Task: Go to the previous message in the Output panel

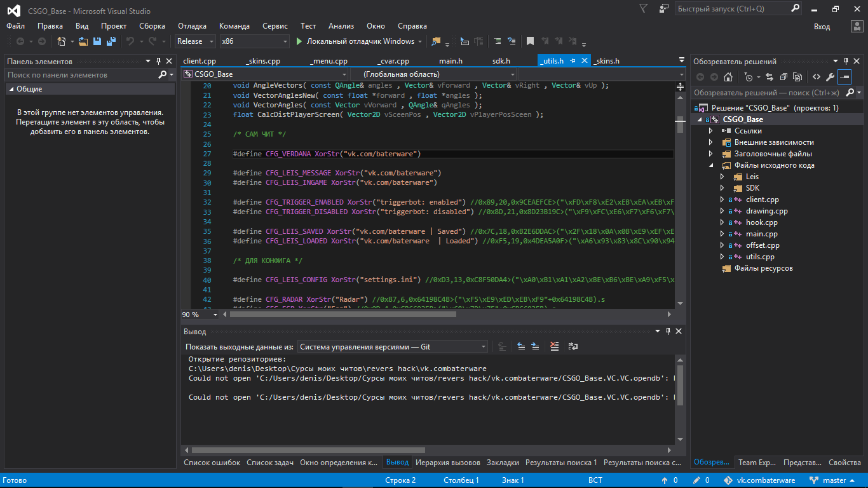Action: [521, 346]
